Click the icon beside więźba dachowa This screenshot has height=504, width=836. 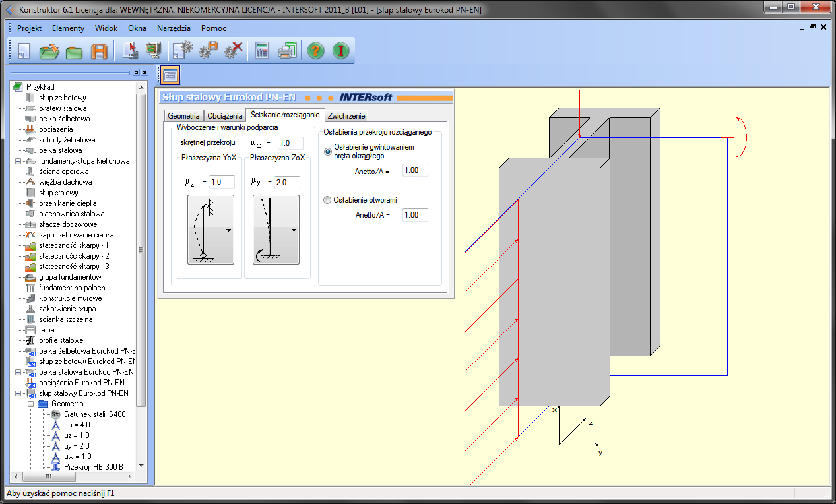30,182
